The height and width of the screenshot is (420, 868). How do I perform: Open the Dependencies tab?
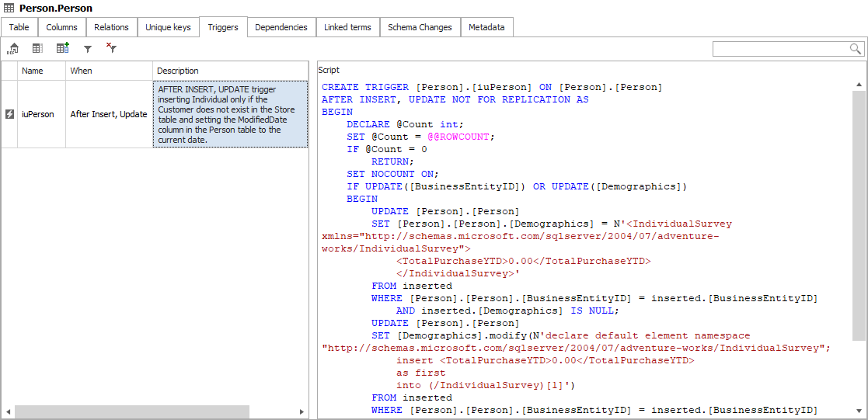coord(281,27)
